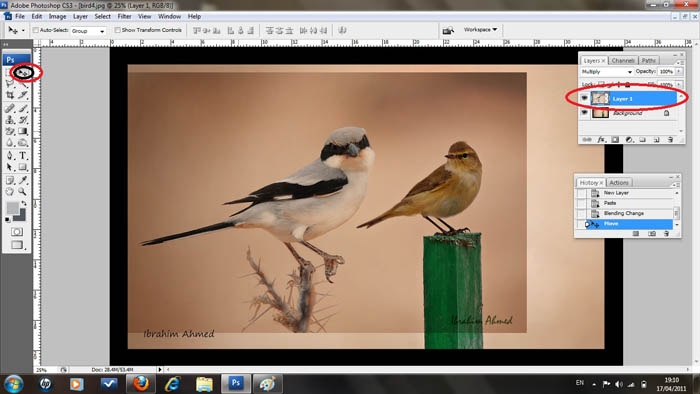Open the Auto-Select Group dropdown
Image resolution: width=700 pixels, height=394 pixels.
coord(88,31)
